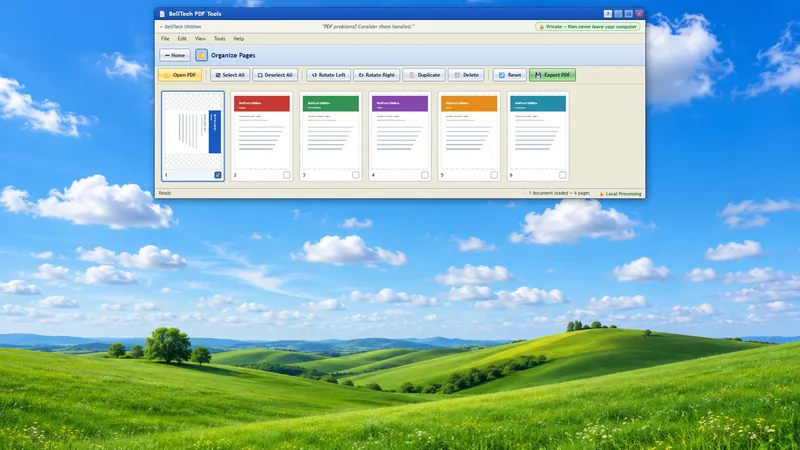Go back using the Home button
Screen dimensions: 800x450
click(175, 55)
